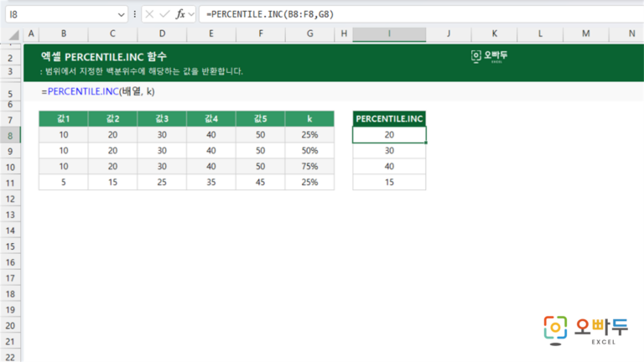Select column D header
The height and width of the screenshot is (362, 644).
162,34
